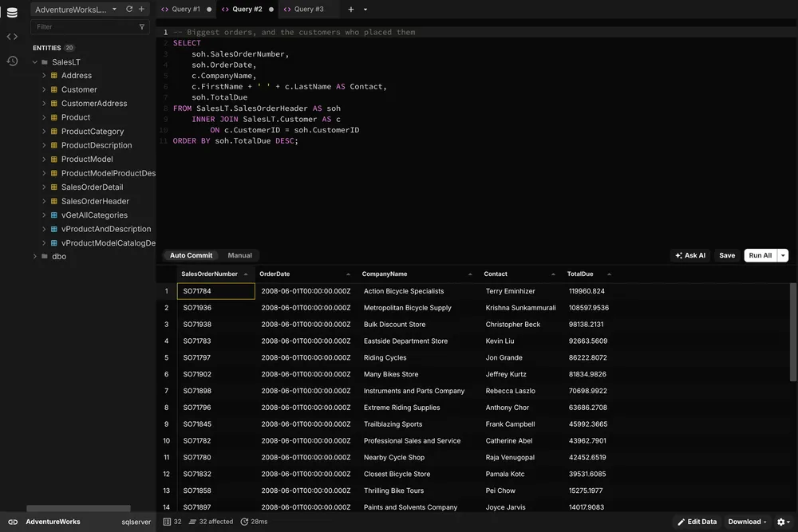The width and height of the screenshot is (798, 532).
Task: Open the Run All options dropdown arrow
Action: tap(784, 255)
